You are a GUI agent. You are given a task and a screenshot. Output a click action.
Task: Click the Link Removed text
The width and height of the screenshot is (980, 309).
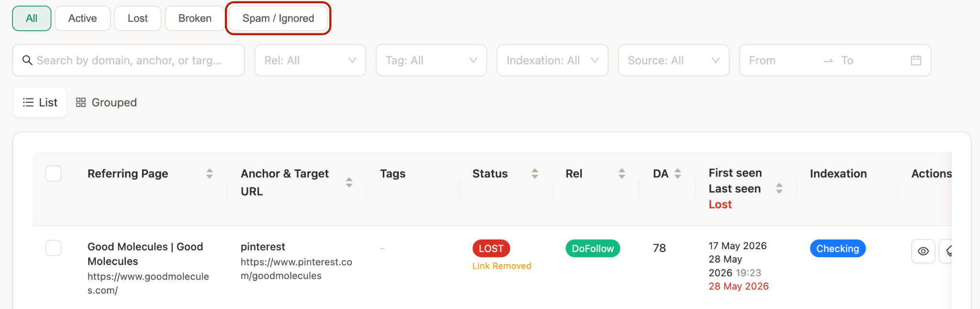click(x=501, y=266)
